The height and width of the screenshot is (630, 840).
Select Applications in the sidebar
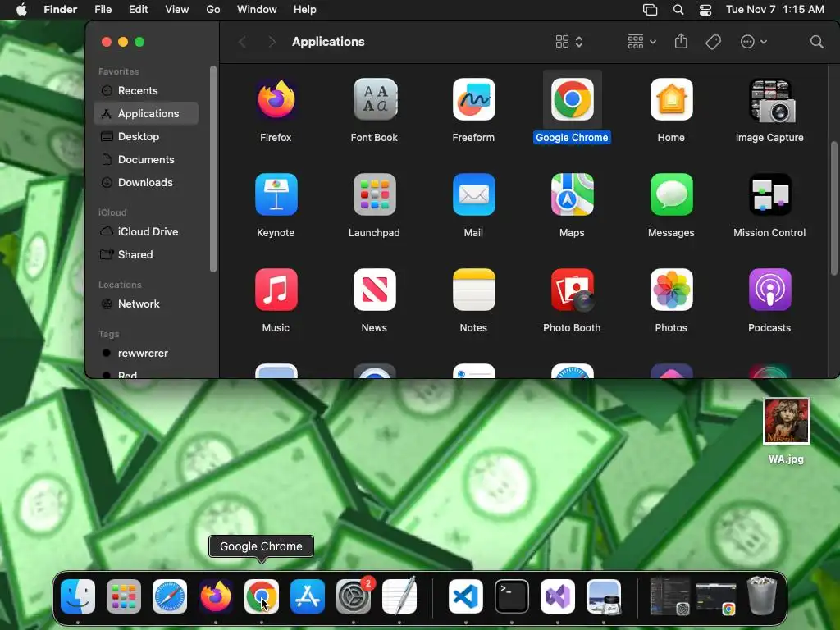(146, 113)
